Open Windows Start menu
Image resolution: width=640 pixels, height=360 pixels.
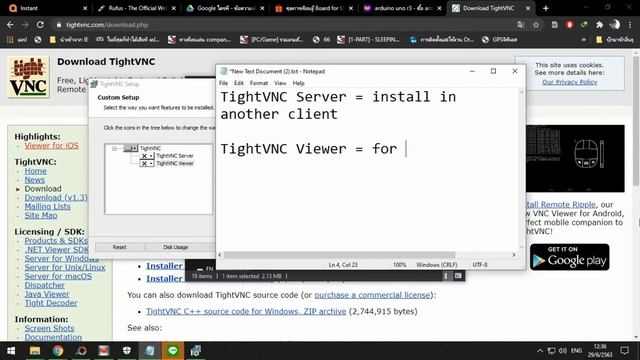[11, 351]
